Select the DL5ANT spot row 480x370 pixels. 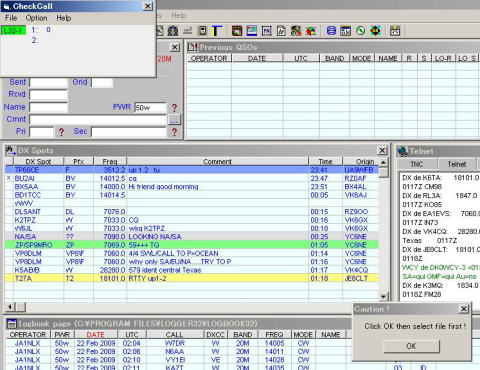coord(192,212)
